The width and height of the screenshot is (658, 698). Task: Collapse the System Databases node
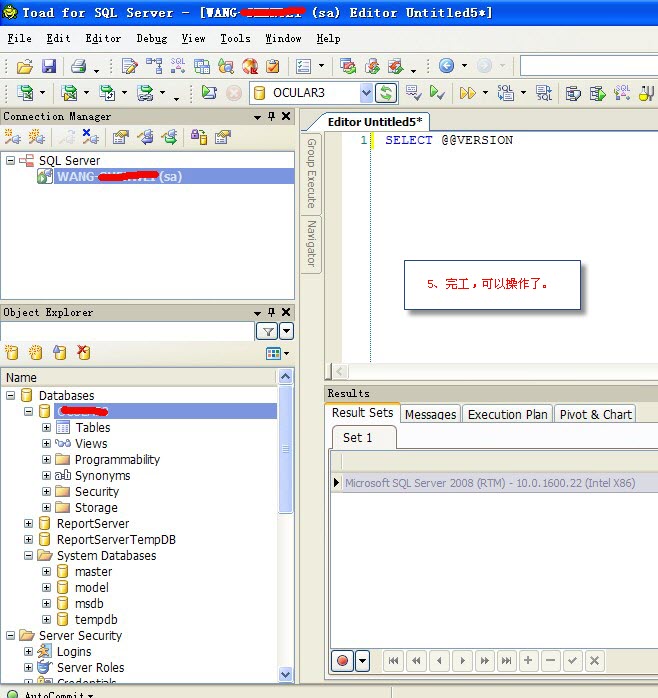(28, 556)
